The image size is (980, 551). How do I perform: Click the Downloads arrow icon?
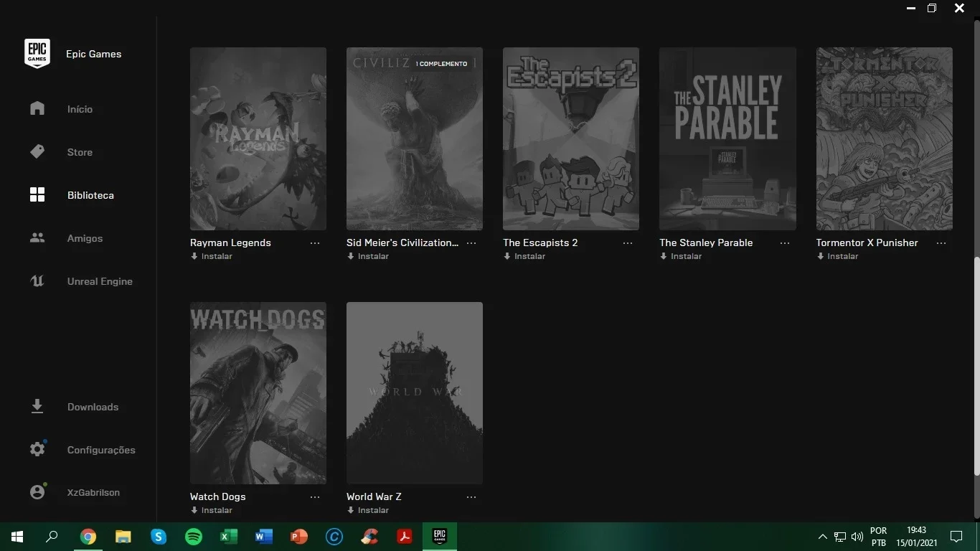pos(37,407)
